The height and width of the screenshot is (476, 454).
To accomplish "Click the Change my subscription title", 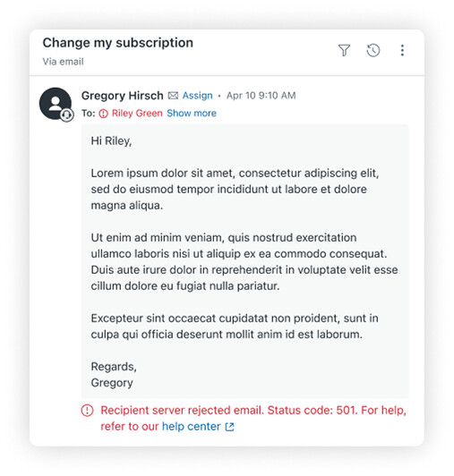I will [x=118, y=43].
